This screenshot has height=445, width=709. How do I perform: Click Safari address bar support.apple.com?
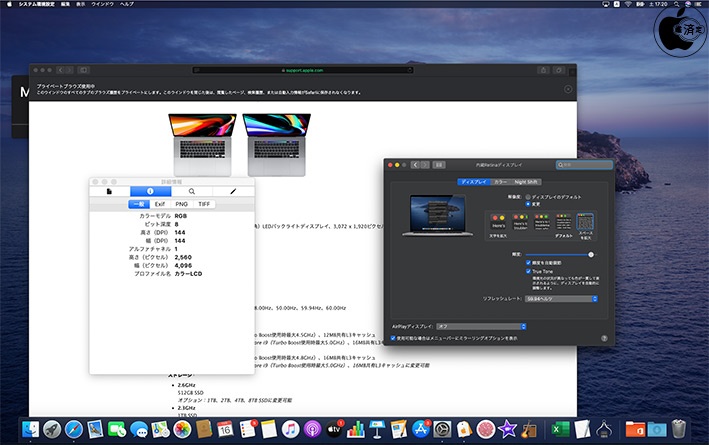(x=303, y=70)
